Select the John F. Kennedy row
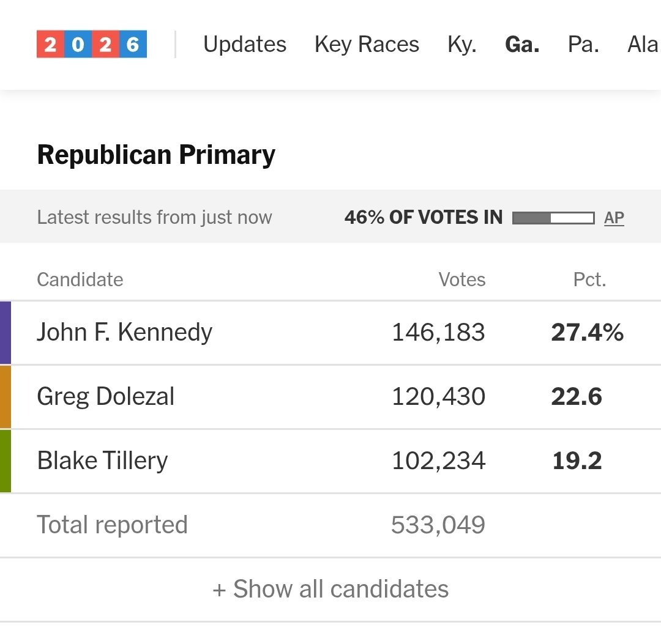The height and width of the screenshot is (644, 661). point(330,332)
